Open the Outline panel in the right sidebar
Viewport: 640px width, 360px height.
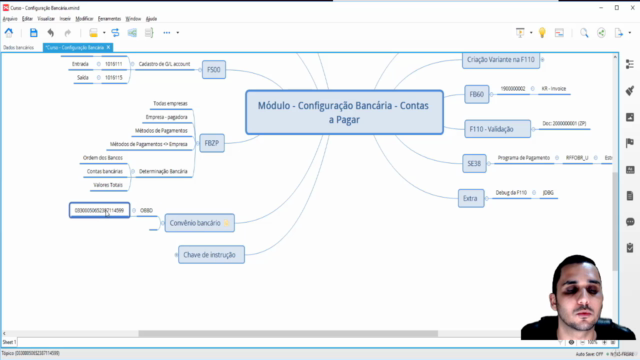(x=630, y=64)
